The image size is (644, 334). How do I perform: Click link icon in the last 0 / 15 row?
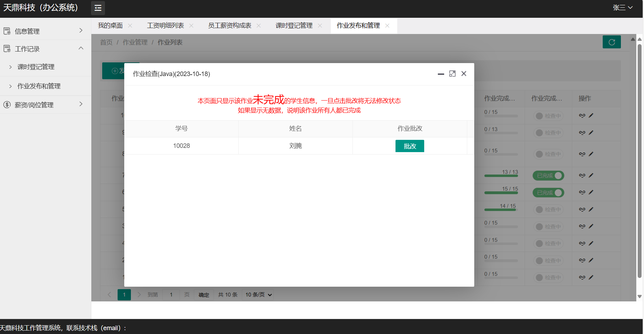coord(582,277)
